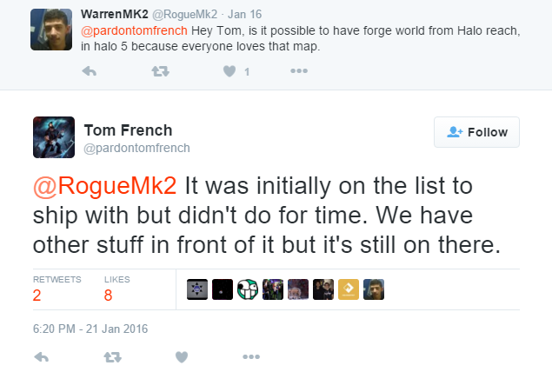Like WarrenMK2's tweet with heart icon
This screenshot has height=392, width=552.
coord(230,72)
